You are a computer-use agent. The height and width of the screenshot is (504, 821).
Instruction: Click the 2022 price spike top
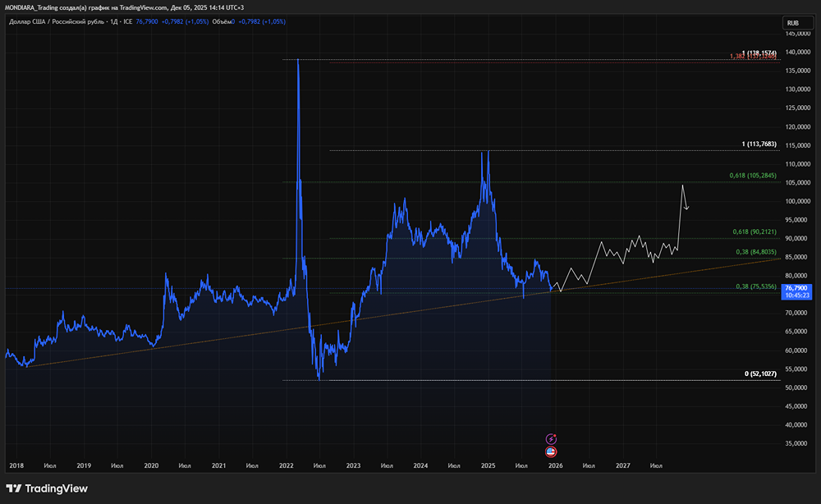pos(297,60)
